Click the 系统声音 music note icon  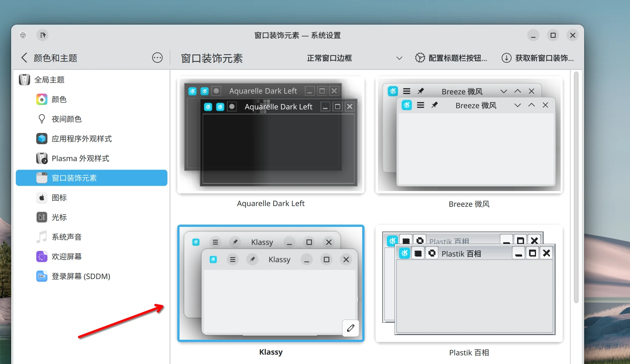(42, 237)
